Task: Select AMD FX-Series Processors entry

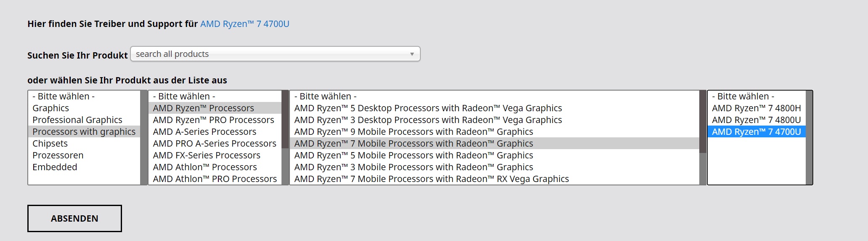Action: click(207, 155)
